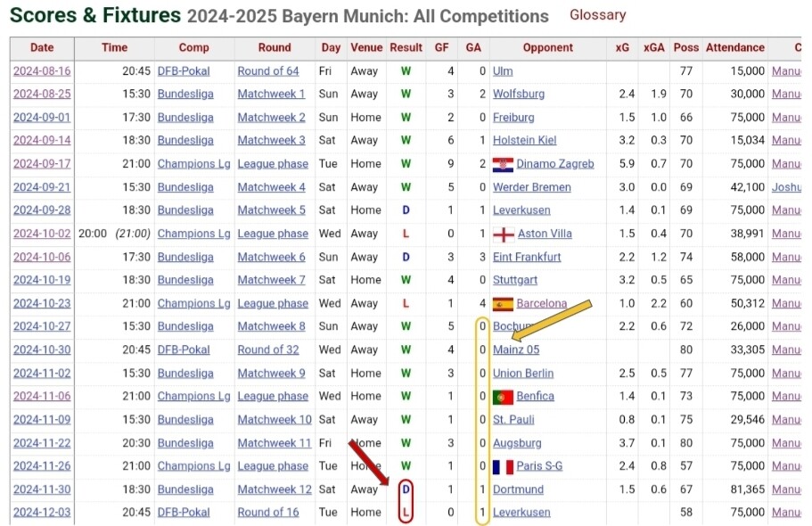Click the Dortmund opponent link
The image size is (812, 526).
coord(518,489)
